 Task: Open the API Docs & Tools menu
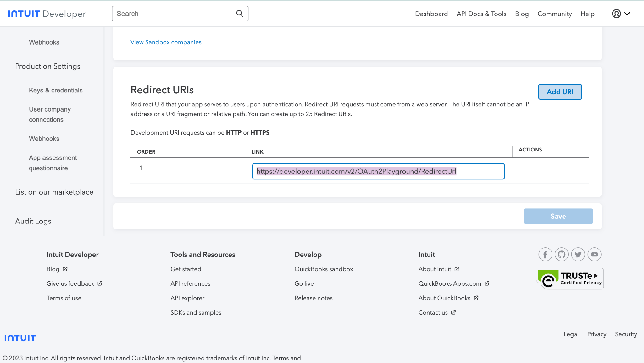coord(482,13)
